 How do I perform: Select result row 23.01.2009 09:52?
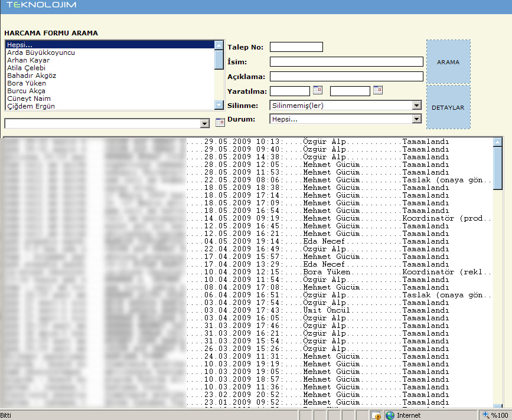(248, 402)
